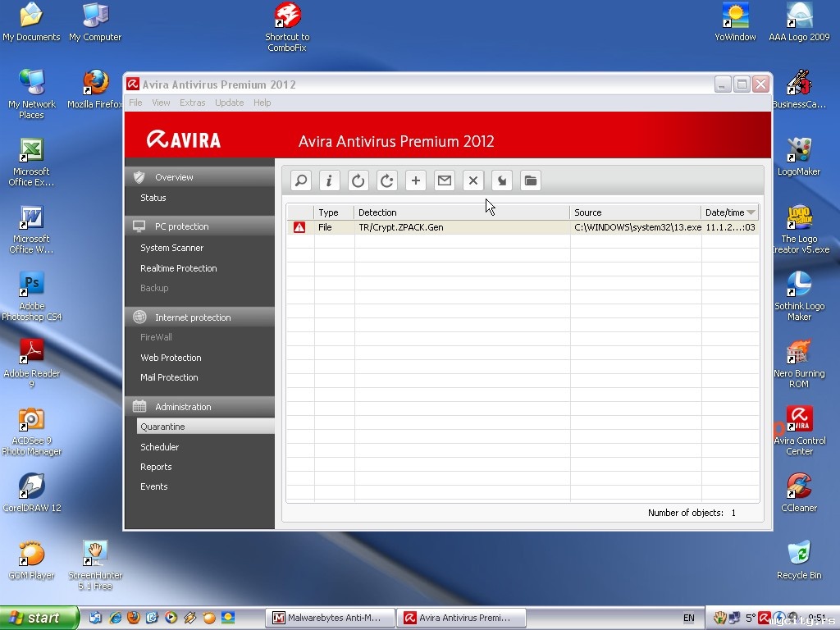Click the copy-to arrow toolbar icon
840x630 pixels.
502,180
